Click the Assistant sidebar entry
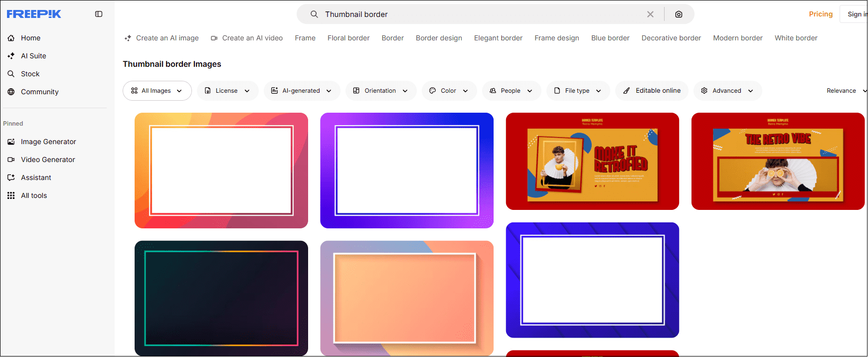The height and width of the screenshot is (357, 868). (x=36, y=178)
